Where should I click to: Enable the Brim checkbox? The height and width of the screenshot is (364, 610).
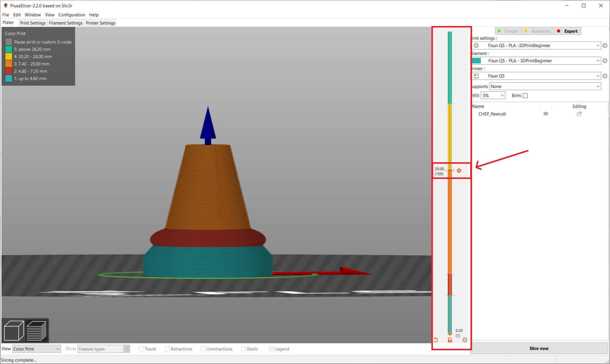click(525, 95)
